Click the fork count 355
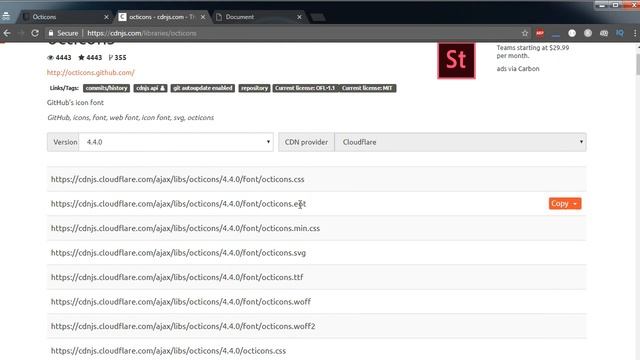 coord(118,58)
